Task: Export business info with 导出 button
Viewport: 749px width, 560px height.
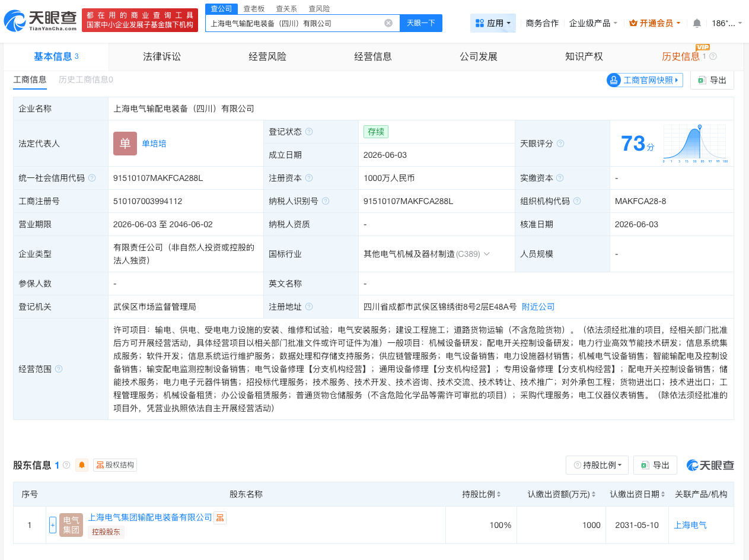Action: click(x=712, y=80)
